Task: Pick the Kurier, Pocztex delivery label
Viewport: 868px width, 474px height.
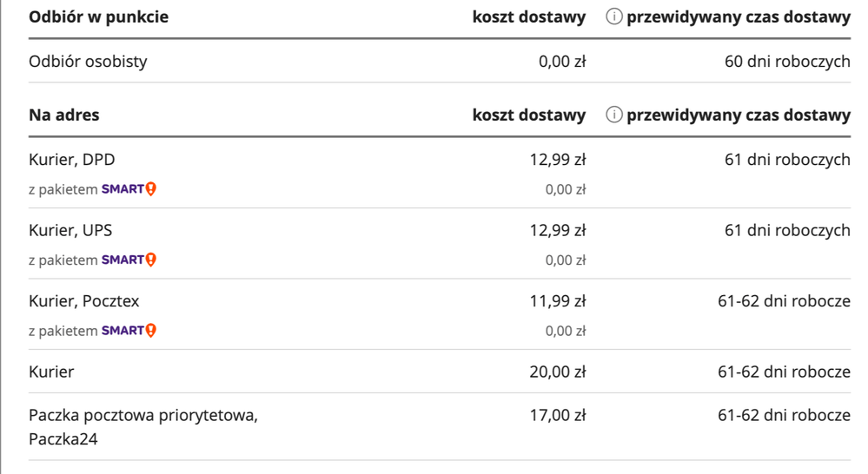Action: coord(83,301)
